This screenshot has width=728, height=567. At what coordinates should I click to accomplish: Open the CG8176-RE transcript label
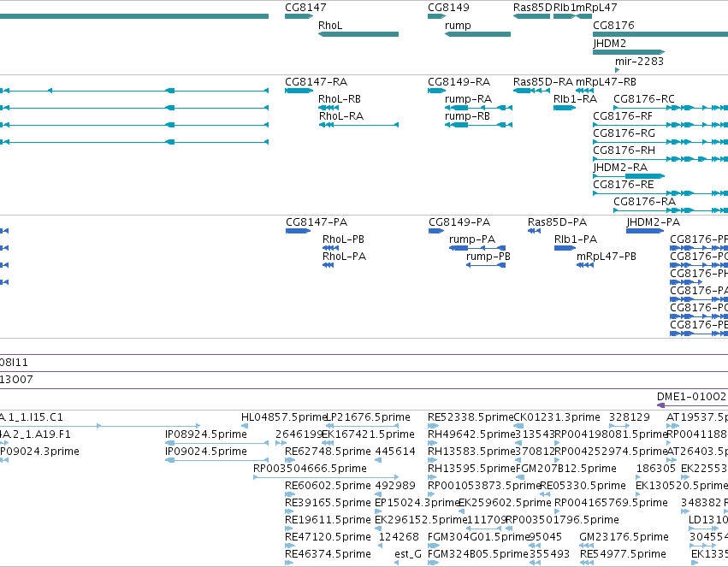coord(623,185)
